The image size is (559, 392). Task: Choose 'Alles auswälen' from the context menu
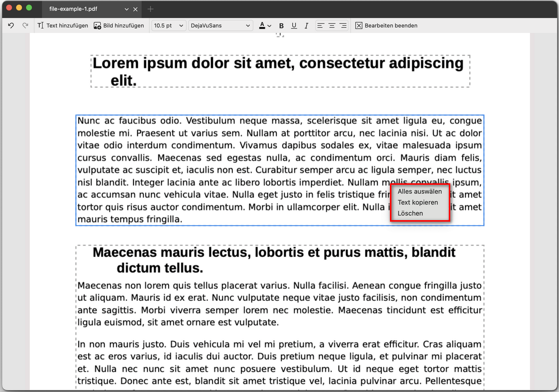click(419, 191)
